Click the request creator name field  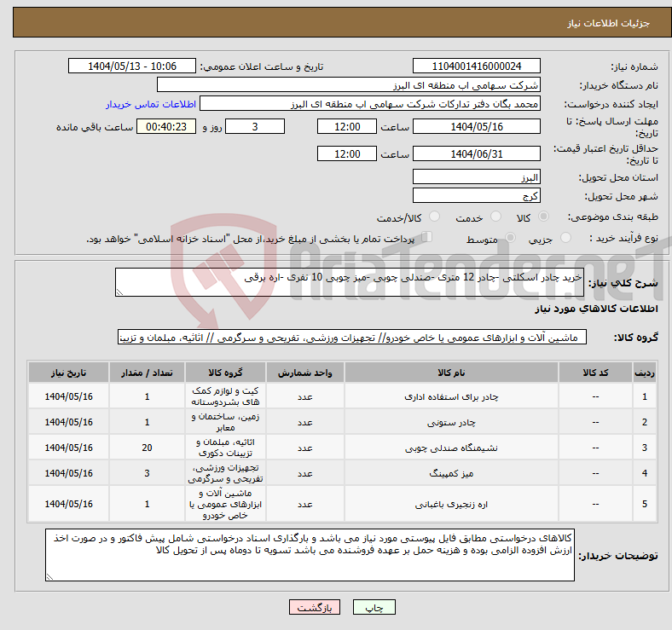coord(370,104)
